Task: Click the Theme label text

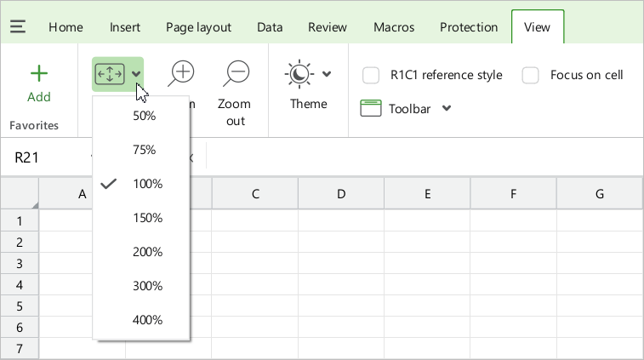Action: [x=309, y=104]
